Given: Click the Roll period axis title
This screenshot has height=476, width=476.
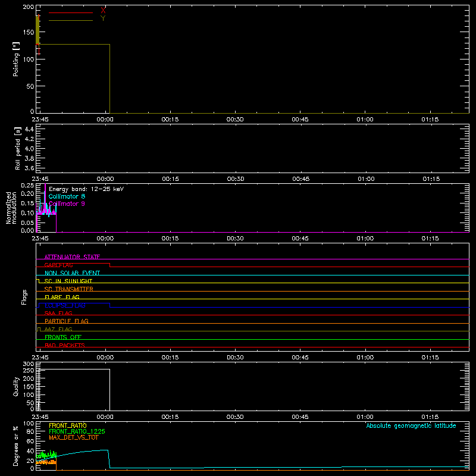Looking at the screenshot, I should [18, 148].
